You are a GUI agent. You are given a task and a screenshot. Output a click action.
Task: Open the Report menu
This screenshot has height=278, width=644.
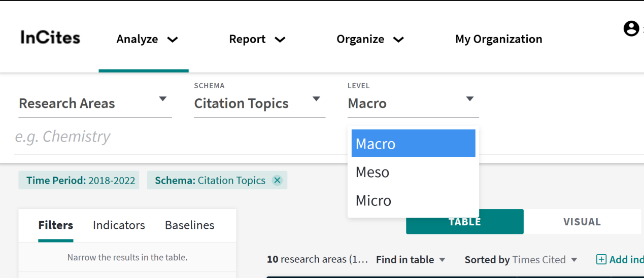tap(257, 39)
